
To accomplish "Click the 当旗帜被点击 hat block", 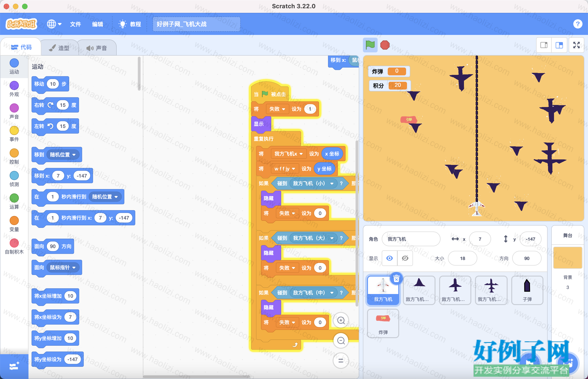I will pyautogui.click(x=270, y=93).
